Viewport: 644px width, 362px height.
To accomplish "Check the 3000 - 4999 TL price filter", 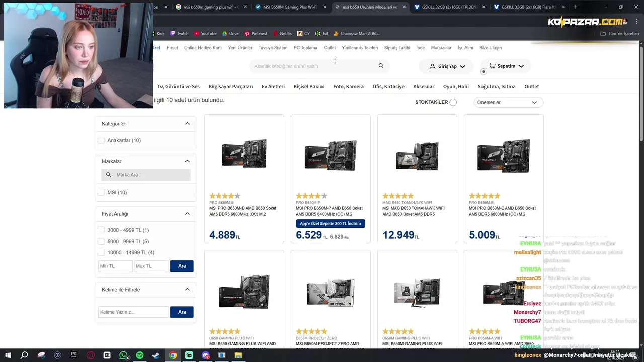I will pyautogui.click(x=101, y=230).
